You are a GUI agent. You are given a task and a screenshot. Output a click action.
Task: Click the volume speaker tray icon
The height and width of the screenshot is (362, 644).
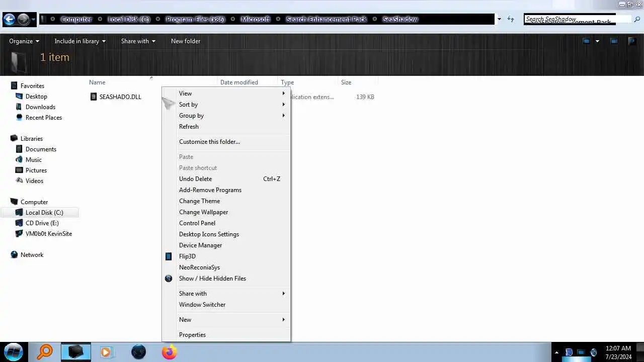click(x=594, y=352)
